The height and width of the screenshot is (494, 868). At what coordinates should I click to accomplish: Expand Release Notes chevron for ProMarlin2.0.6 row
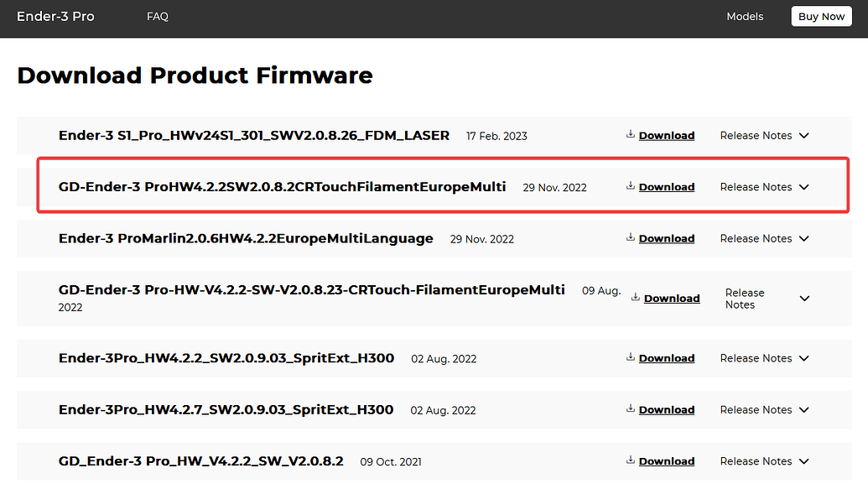click(x=804, y=239)
